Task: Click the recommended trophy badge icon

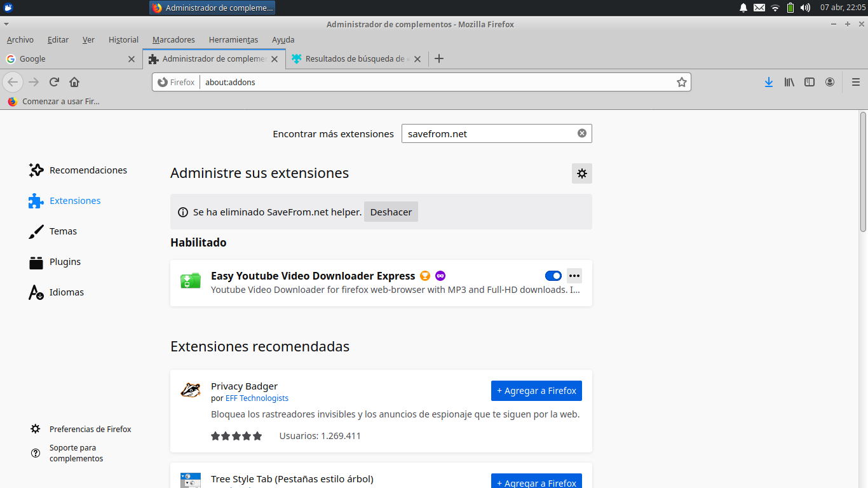Action: point(425,276)
